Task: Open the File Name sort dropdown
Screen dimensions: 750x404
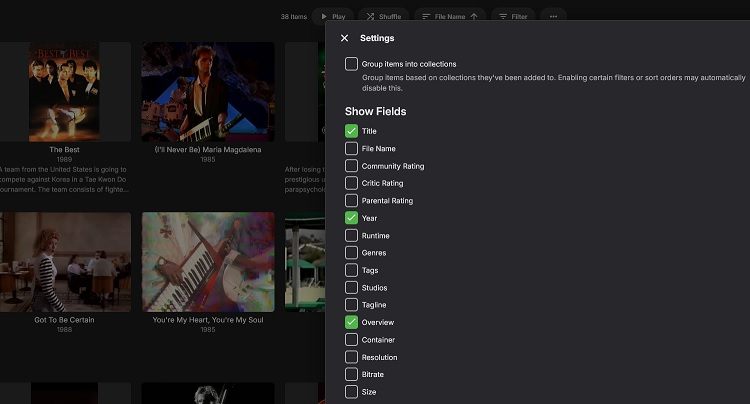Action: coord(449,16)
